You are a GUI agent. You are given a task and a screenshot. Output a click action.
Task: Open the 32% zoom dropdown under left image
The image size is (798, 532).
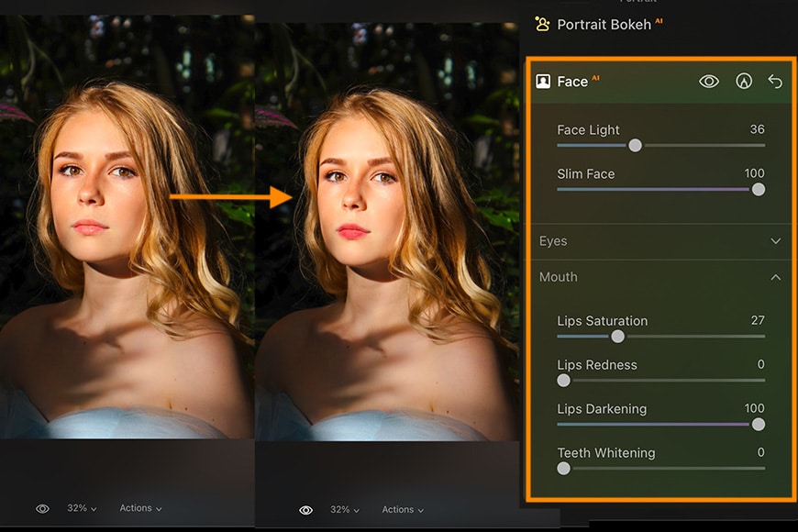[82, 508]
